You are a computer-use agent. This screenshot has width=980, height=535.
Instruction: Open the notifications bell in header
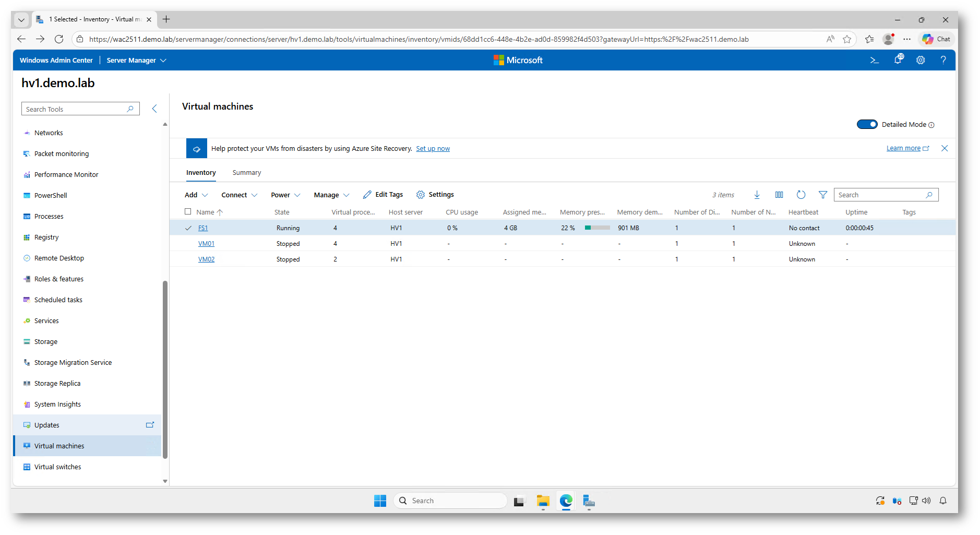pyautogui.click(x=898, y=60)
